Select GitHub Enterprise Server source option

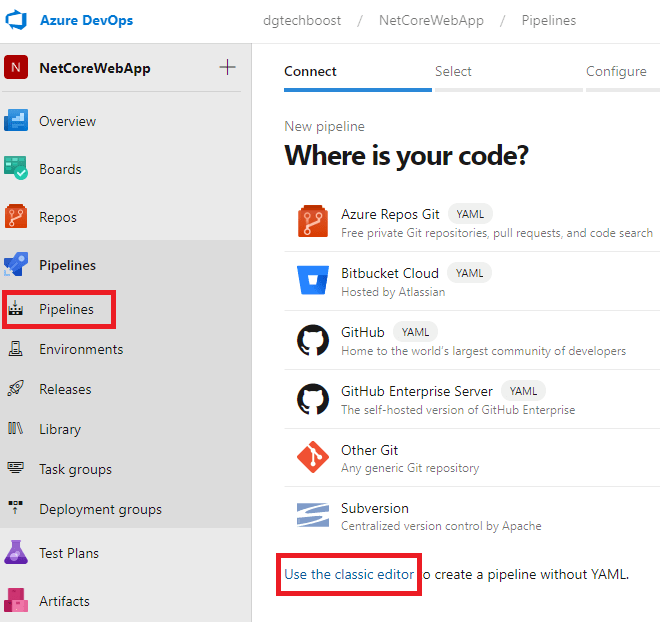pyautogui.click(x=416, y=391)
